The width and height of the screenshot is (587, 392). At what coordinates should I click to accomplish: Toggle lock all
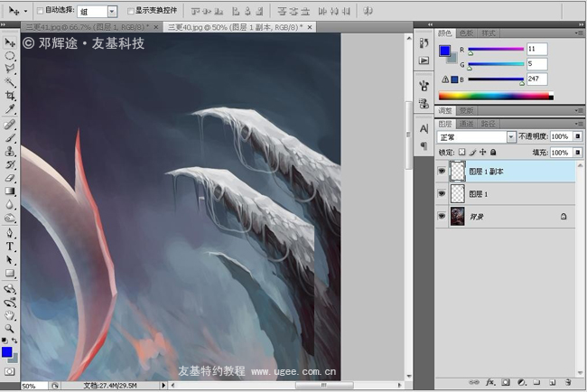[493, 152]
